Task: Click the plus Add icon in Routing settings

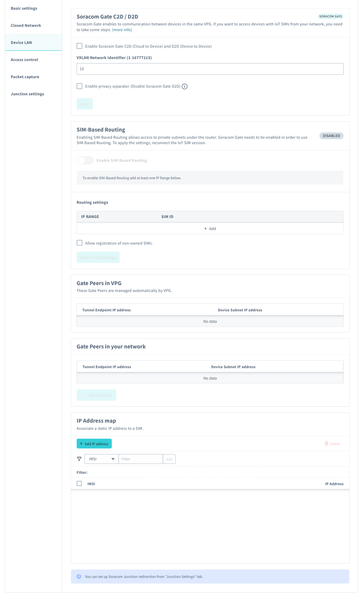Action: click(205, 228)
